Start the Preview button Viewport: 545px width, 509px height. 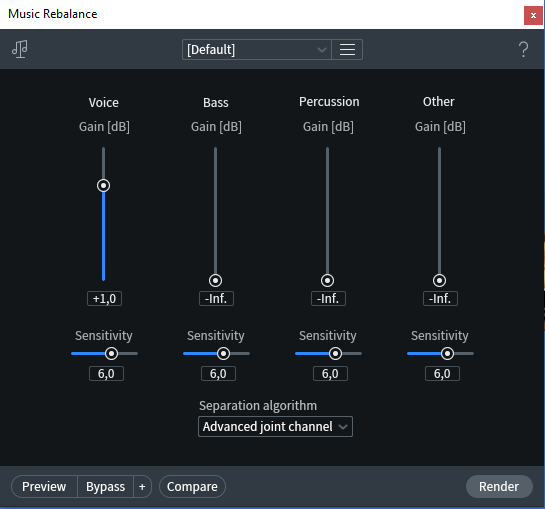pyautogui.click(x=44, y=486)
